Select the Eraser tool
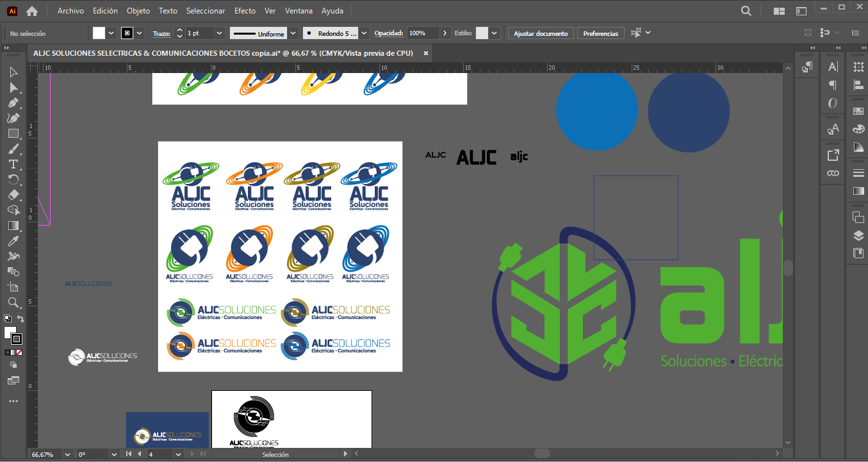Image resolution: width=868 pixels, height=462 pixels. click(13, 195)
